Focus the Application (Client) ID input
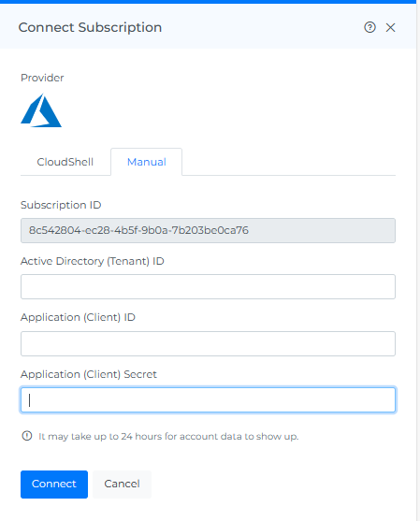The image size is (420, 521). point(208,343)
